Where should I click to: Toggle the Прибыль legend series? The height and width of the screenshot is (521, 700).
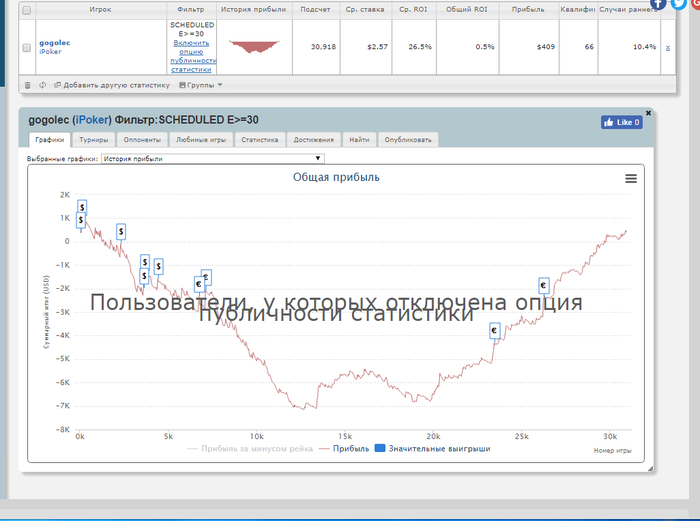click(344, 448)
